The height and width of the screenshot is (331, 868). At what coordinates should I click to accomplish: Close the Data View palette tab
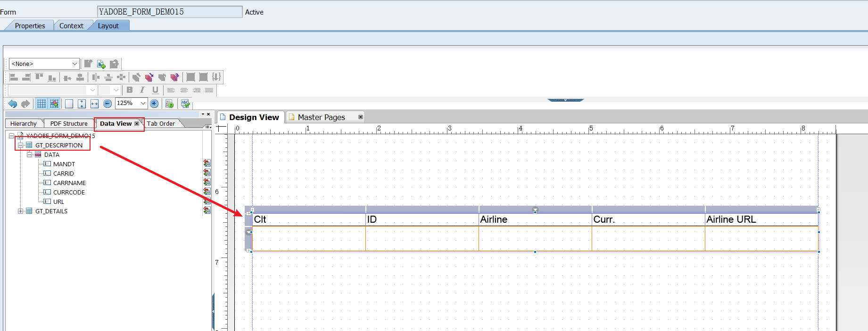click(137, 123)
